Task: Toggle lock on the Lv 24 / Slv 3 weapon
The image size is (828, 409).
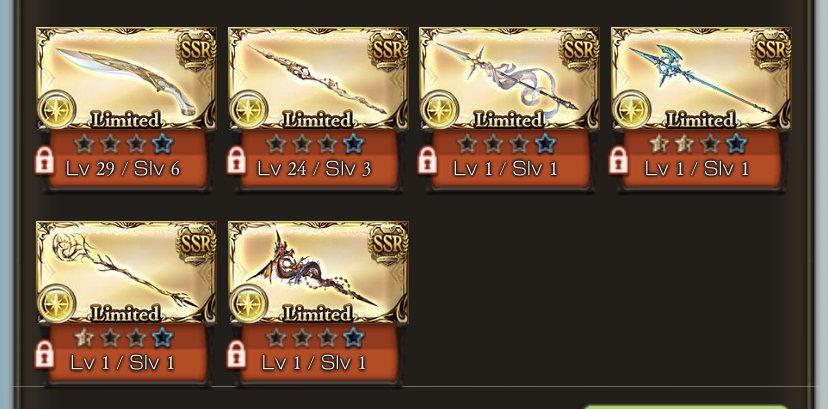Action: pyautogui.click(x=236, y=160)
